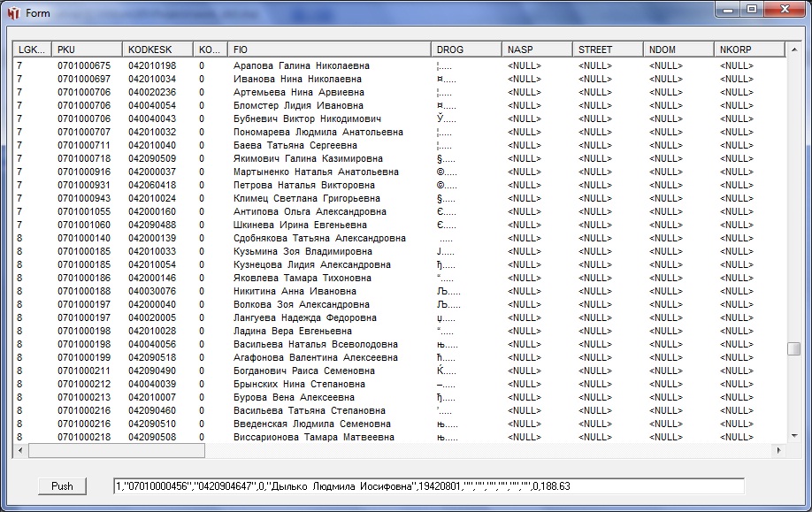Click the vertical scrollbar thumb
Screen dimensions: 812x512
tap(793, 348)
